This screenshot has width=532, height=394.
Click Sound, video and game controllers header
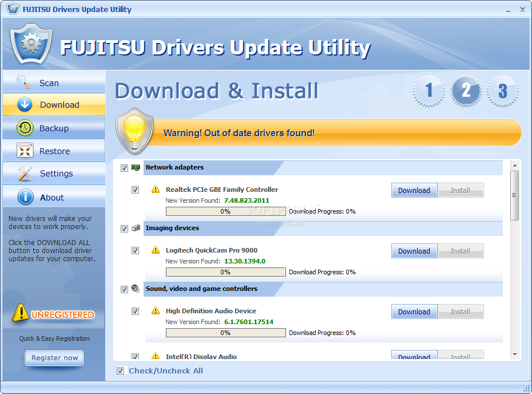(x=323, y=289)
